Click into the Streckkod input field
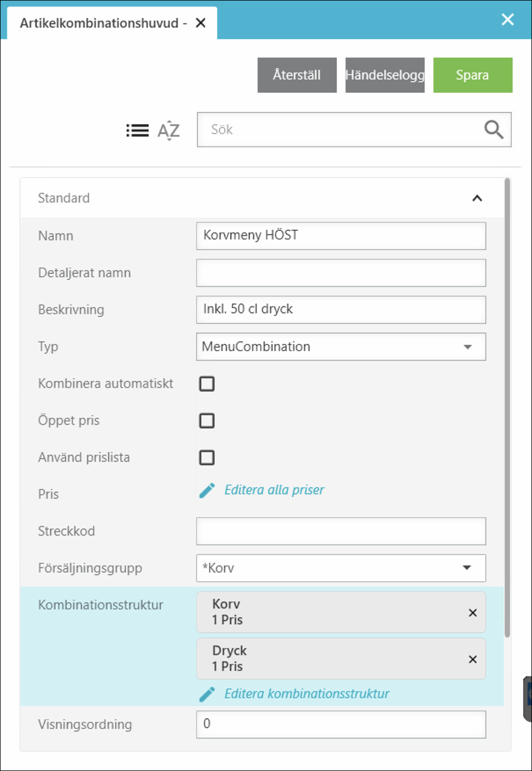Viewport: 532px width, 771px height. (x=341, y=531)
